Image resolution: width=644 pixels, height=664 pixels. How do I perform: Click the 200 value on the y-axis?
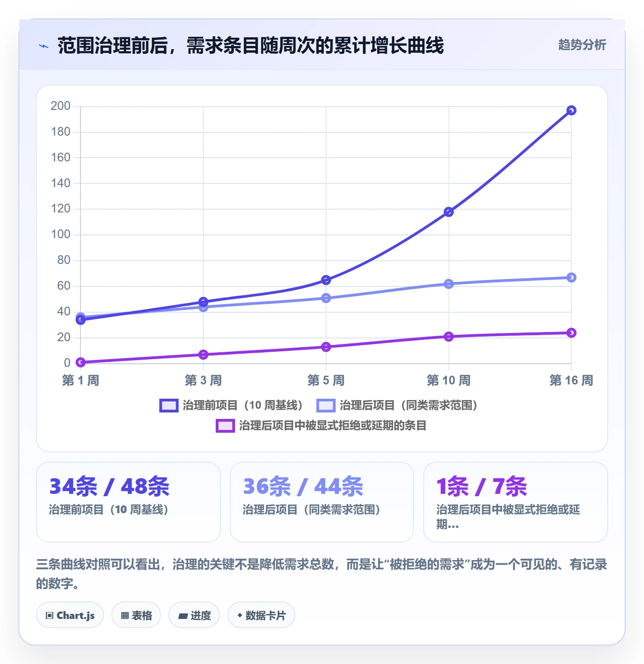click(x=61, y=106)
